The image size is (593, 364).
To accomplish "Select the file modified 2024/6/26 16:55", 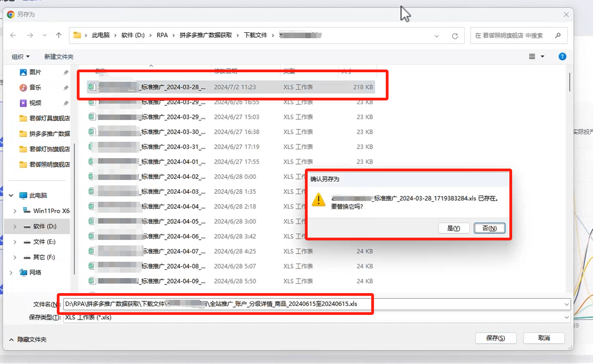I will (231, 102).
